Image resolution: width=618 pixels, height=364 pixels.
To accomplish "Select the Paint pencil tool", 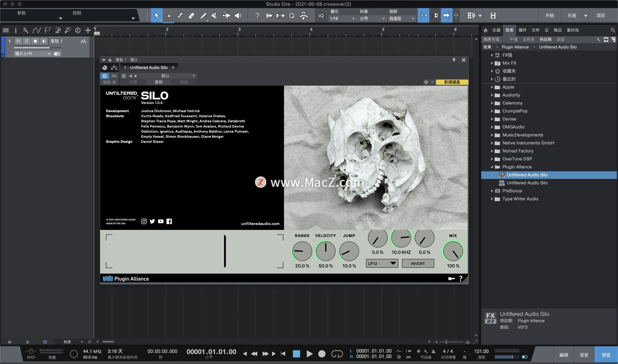I will click(203, 15).
